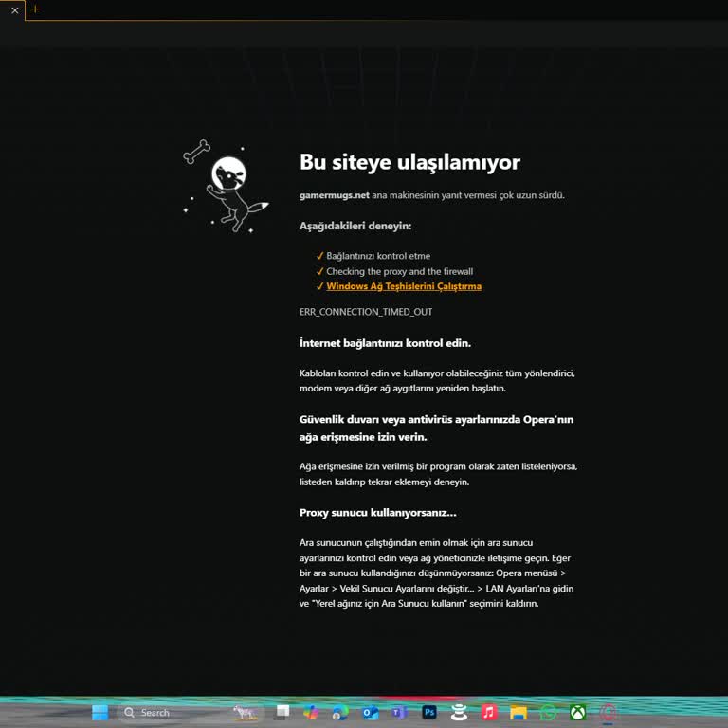Click the Windows Ağ Teşhislerini Çalıştırma link

[x=404, y=286]
